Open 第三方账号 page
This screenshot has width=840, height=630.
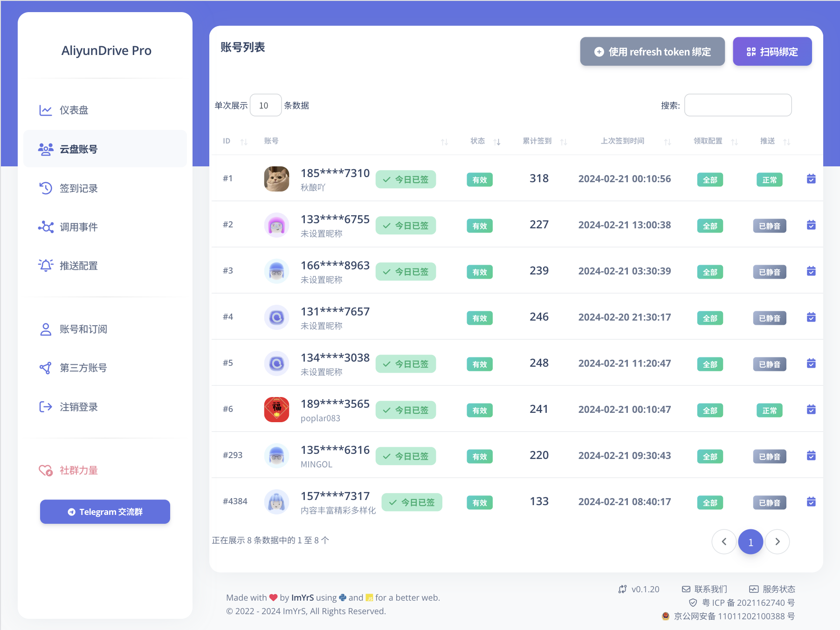(105, 368)
